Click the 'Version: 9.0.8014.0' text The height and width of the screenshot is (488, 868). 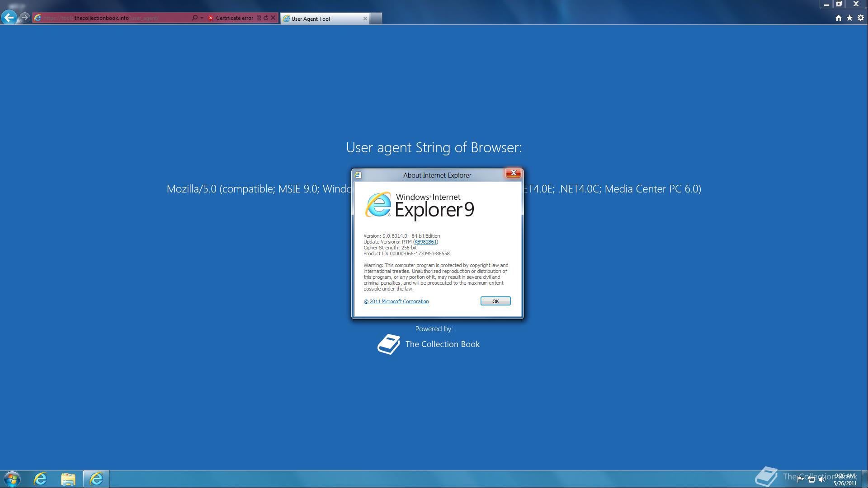(385, 236)
